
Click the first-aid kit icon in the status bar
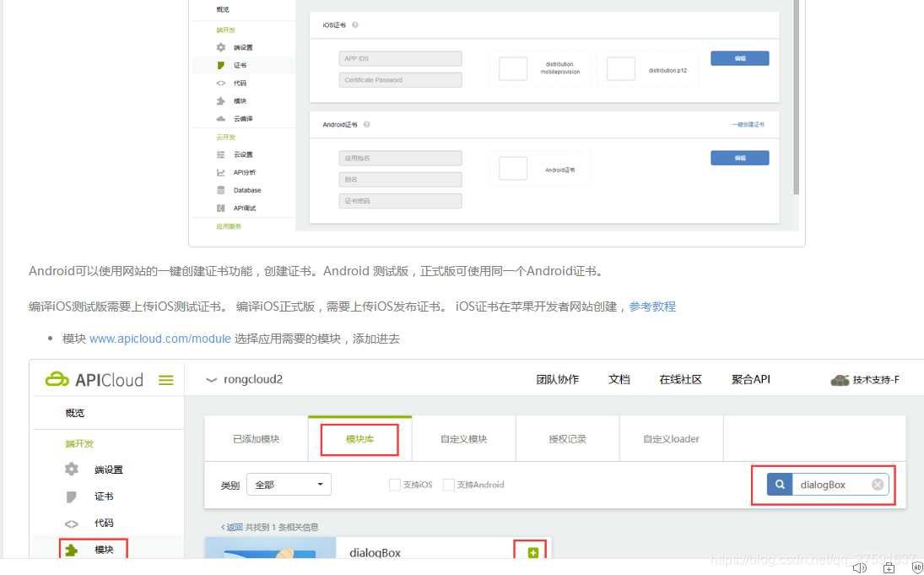point(889,568)
